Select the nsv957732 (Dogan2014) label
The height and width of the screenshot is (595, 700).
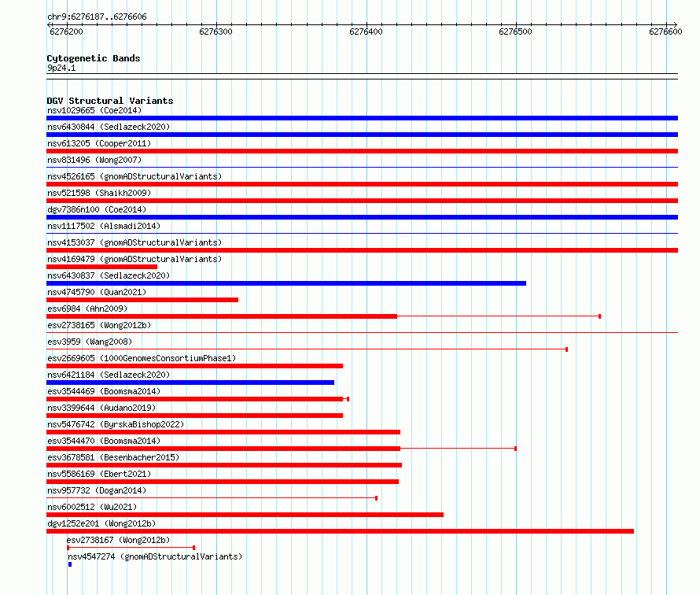tap(97, 490)
